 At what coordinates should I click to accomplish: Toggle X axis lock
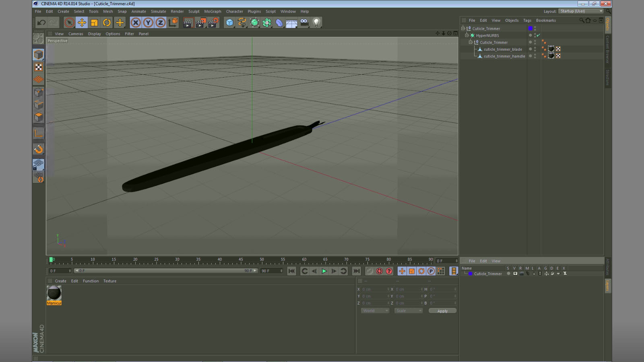136,23
